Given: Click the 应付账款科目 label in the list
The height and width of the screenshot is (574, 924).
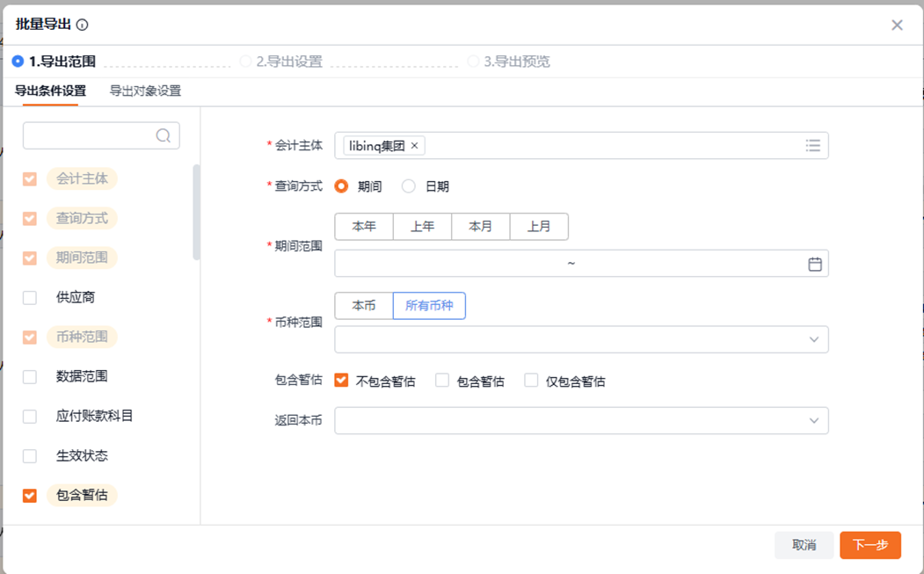Looking at the screenshot, I should click(x=94, y=416).
